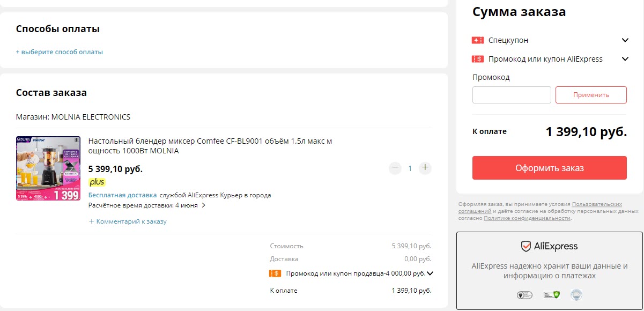Increase item quantity with plus control

(425, 168)
